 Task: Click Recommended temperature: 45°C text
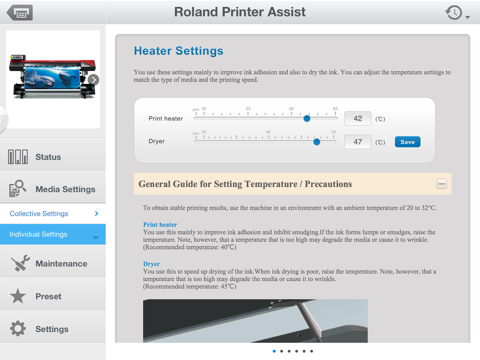(190, 287)
